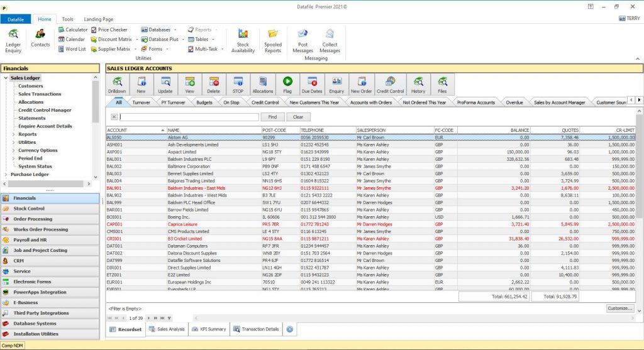Switch to the KPI Summary bottom tab
The width and height of the screenshot is (644, 350).
click(209, 329)
